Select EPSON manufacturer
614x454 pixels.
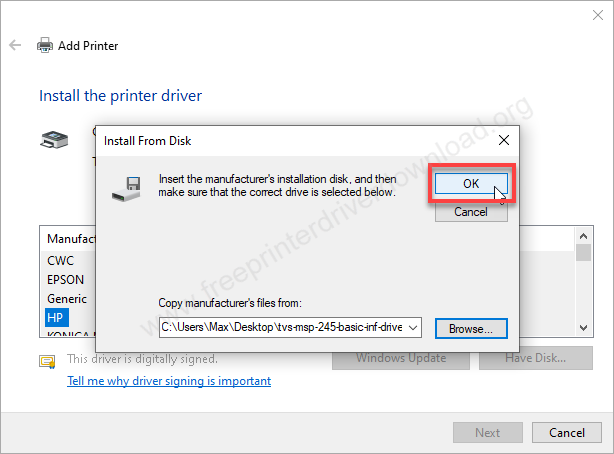coord(65,280)
